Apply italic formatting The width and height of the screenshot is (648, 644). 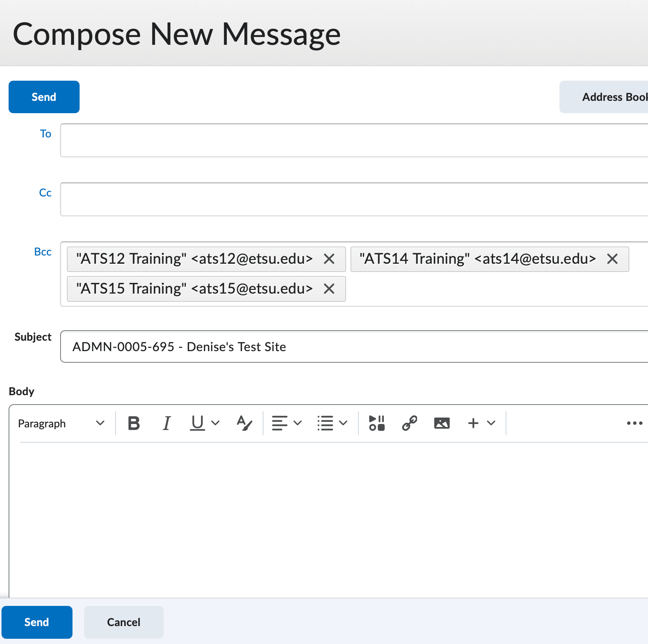pos(167,423)
